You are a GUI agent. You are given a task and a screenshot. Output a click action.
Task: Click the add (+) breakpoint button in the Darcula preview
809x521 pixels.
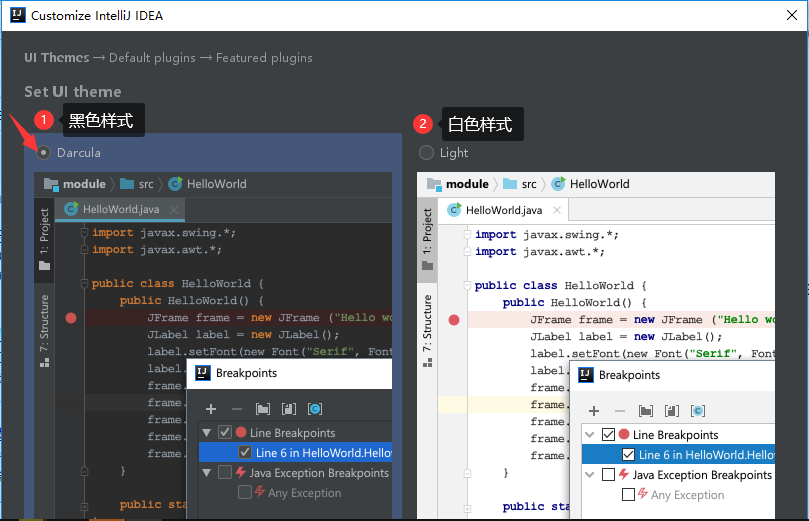pos(211,409)
